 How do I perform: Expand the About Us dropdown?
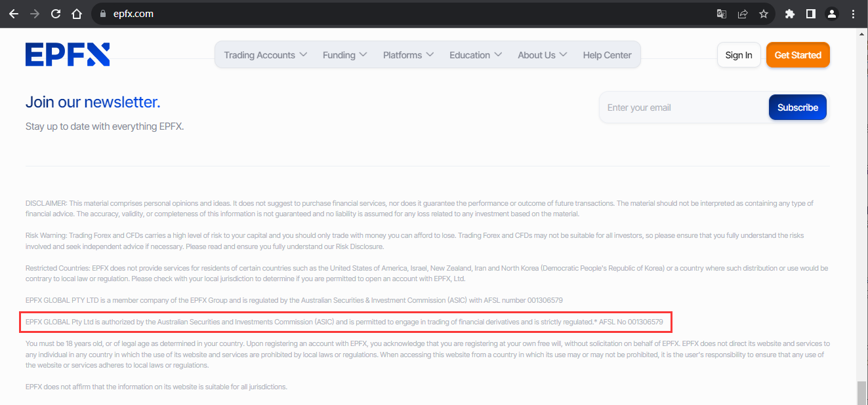[543, 55]
